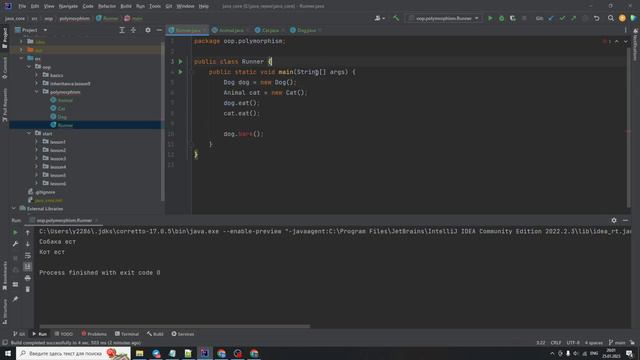Jump up the stack trace arrow
The image size is (640, 360).
tap(28, 232)
